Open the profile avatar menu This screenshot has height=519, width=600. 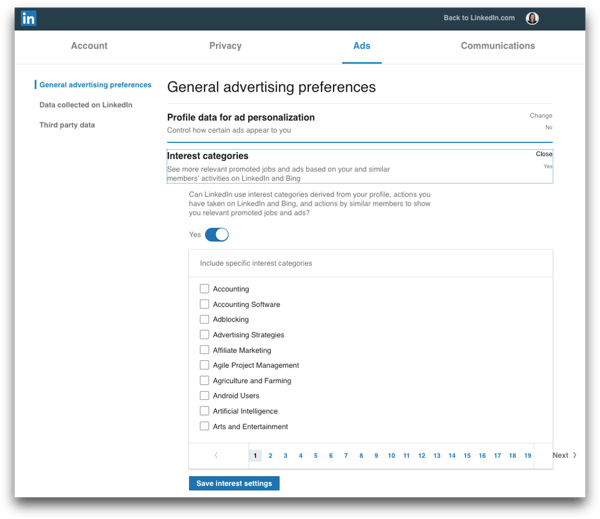tap(532, 18)
